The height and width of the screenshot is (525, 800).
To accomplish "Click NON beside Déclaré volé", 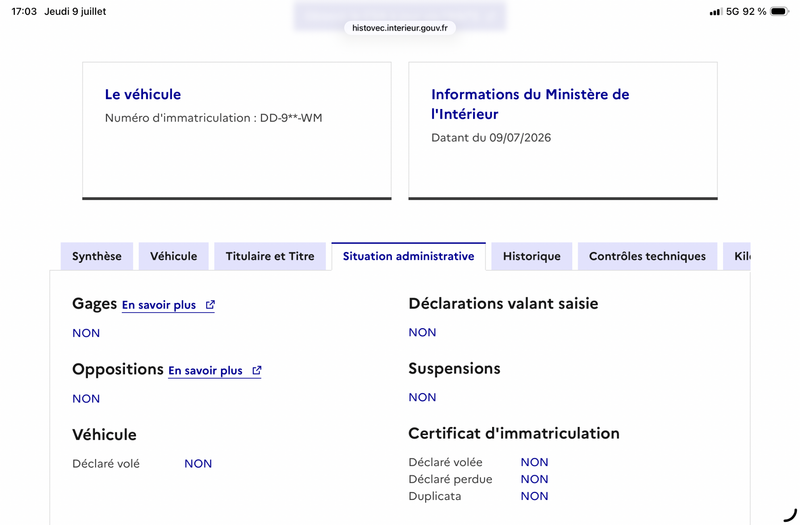I will [198, 464].
